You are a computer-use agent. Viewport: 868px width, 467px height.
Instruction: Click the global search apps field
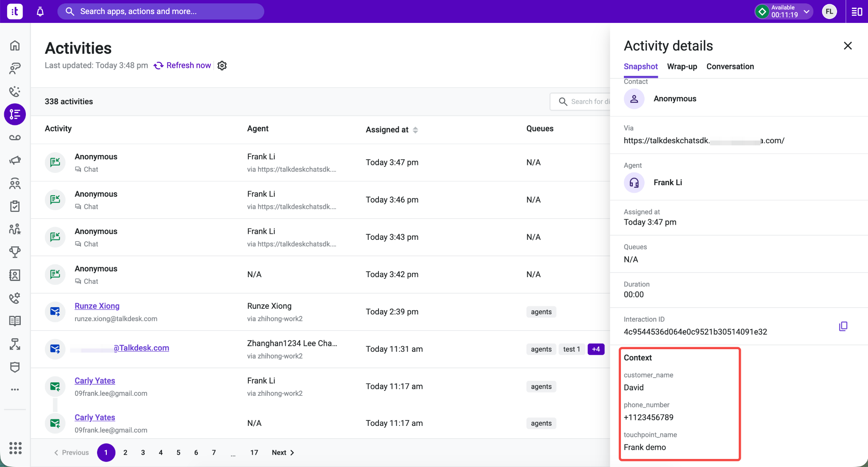click(x=161, y=11)
